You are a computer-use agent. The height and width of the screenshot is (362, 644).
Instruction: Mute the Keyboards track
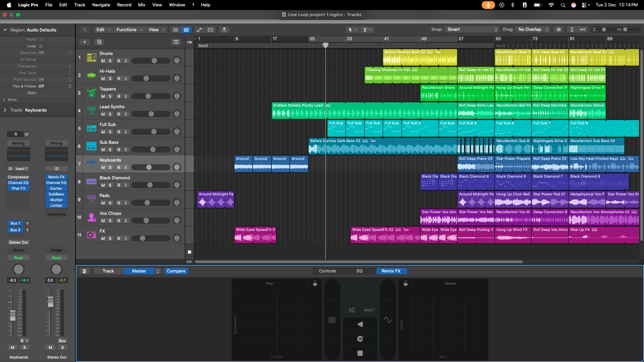(103, 167)
